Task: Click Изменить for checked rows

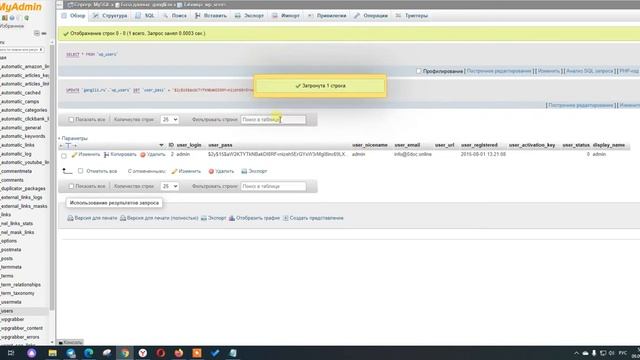Action: click(186, 171)
